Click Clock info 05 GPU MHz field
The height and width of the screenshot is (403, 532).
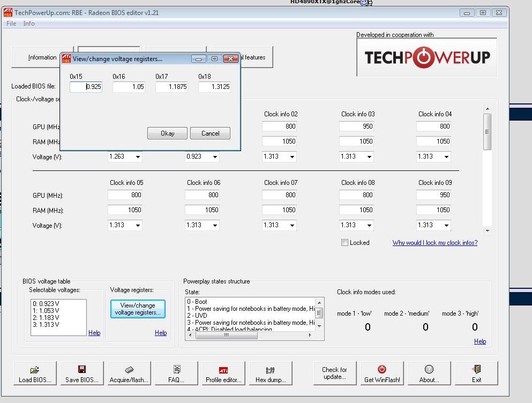(125, 195)
